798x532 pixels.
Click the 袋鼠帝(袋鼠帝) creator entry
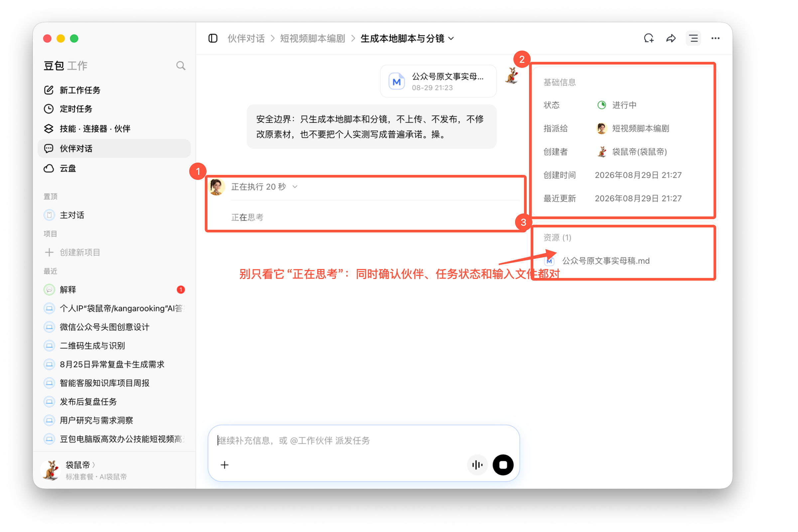(632, 152)
